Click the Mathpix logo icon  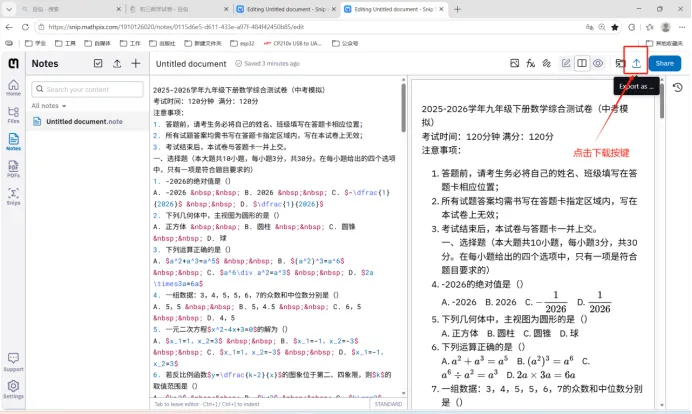click(x=13, y=64)
